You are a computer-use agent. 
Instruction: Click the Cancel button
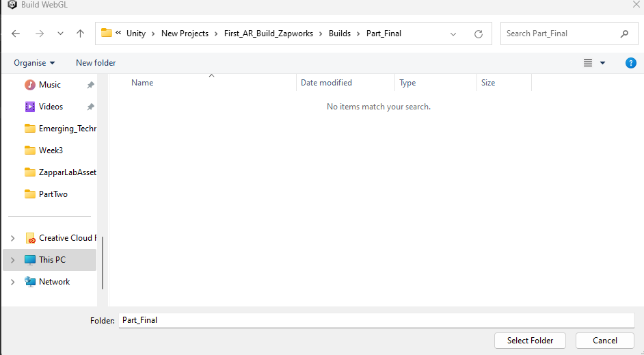604,340
